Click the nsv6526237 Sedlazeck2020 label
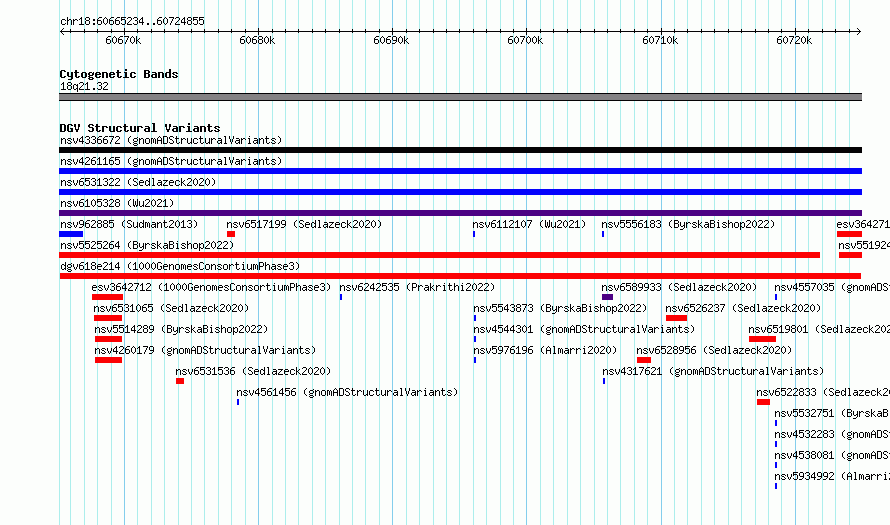 point(743,308)
